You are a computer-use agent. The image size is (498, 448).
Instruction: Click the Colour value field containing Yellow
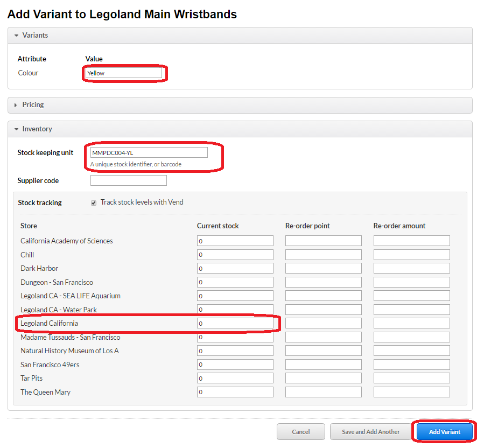tap(123, 73)
